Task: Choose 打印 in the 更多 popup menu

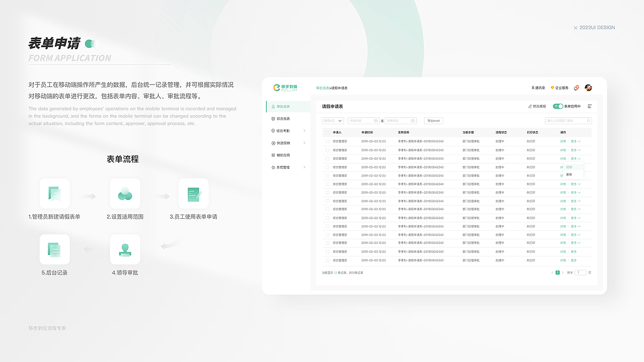Action: coord(570,167)
